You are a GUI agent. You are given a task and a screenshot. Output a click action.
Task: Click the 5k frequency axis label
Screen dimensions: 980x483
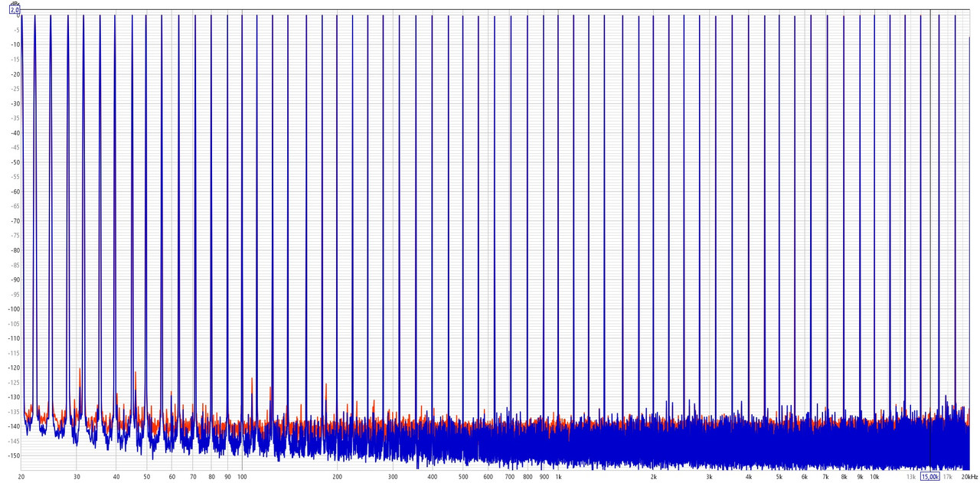tap(779, 476)
